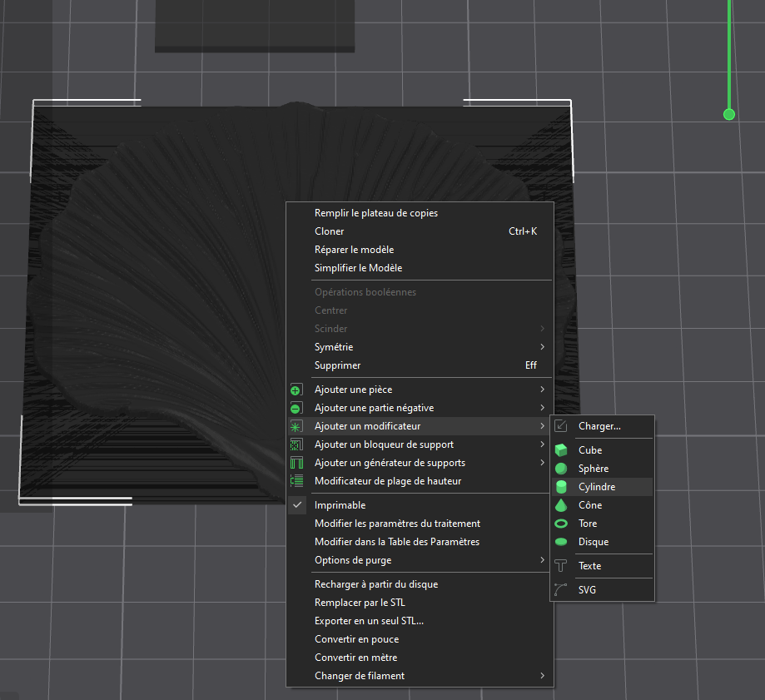Choose the Sphère shape icon

coord(561,469)
